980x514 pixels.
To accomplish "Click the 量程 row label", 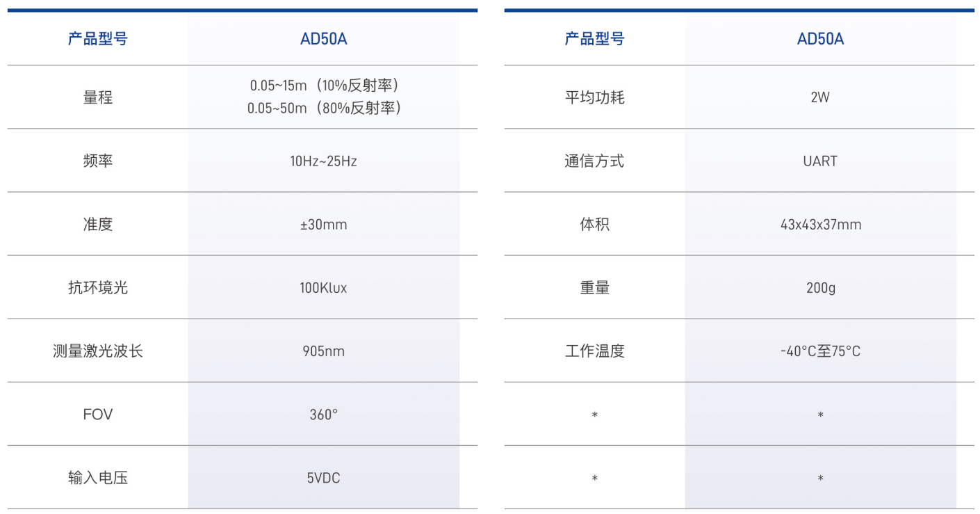I will [97, 97].
